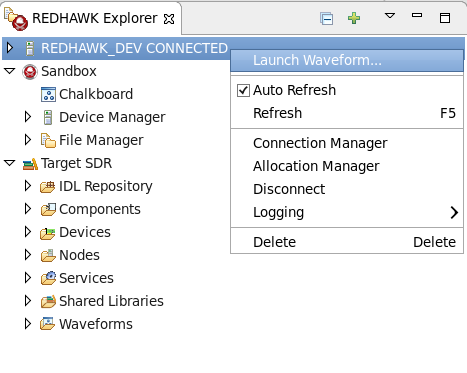The image size is (467, 373).
Task: Click the green plus New Domain Connection icon
Action: pos(354,18)
